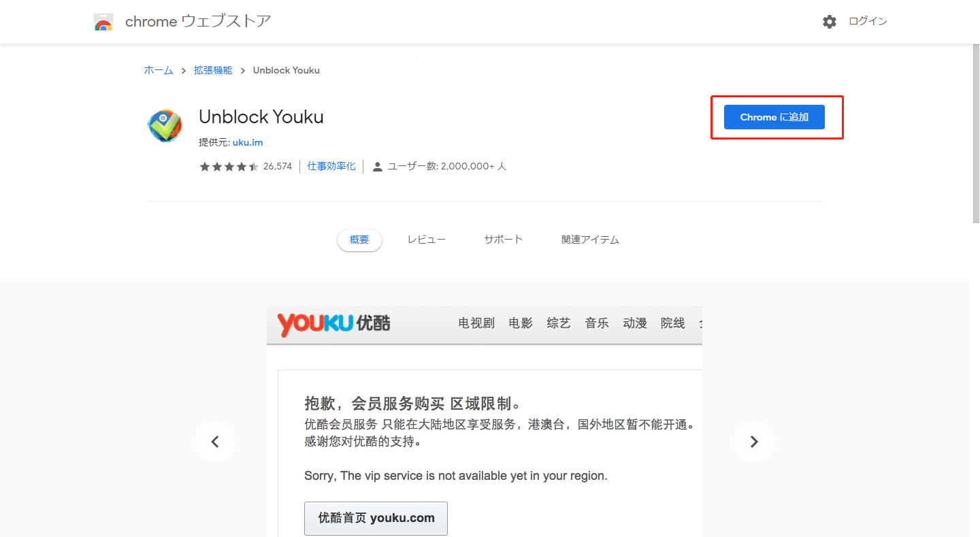This screenshot has width=980, height=537.
Task: Open the 拡張機能 breadcrumb link
Action: click(x=213, y=70)
